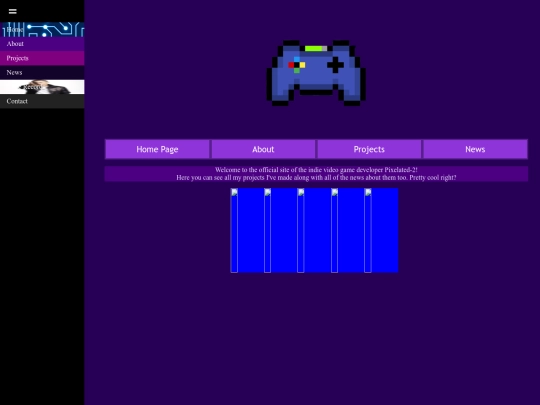Open sidebar item with suited man photo
Screen dimensions: 540x405
[42, 87]
